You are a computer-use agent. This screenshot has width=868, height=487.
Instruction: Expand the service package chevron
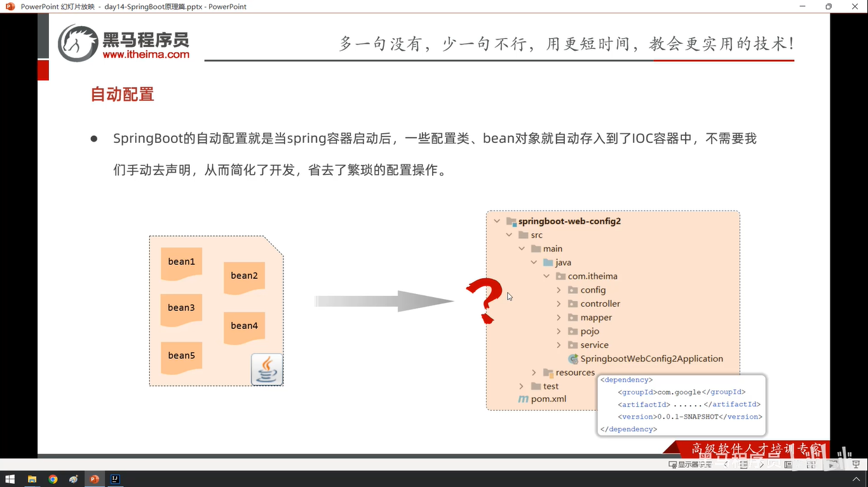coord(559,345)
